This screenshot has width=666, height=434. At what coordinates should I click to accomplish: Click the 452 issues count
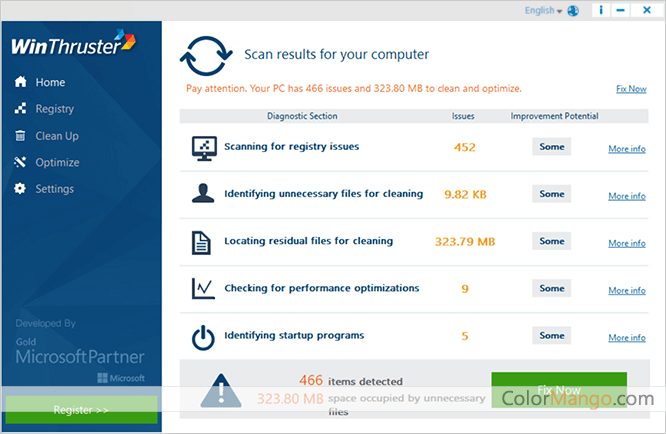(465, 147)
